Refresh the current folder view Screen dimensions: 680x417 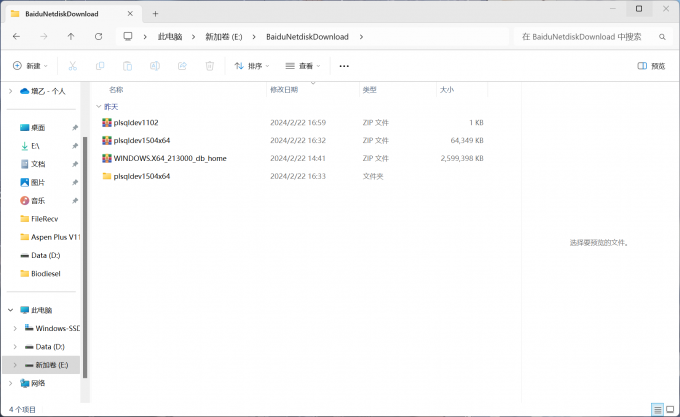pos(98,37)
